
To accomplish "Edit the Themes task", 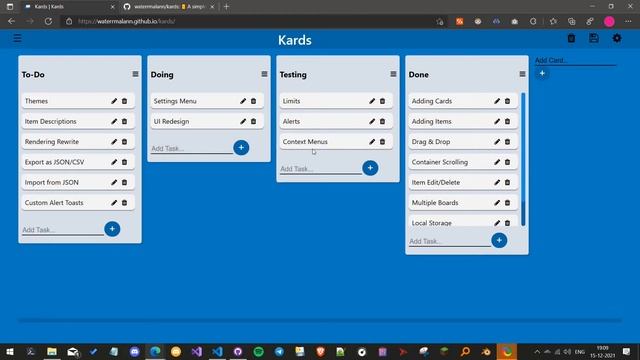I will 114,101.
